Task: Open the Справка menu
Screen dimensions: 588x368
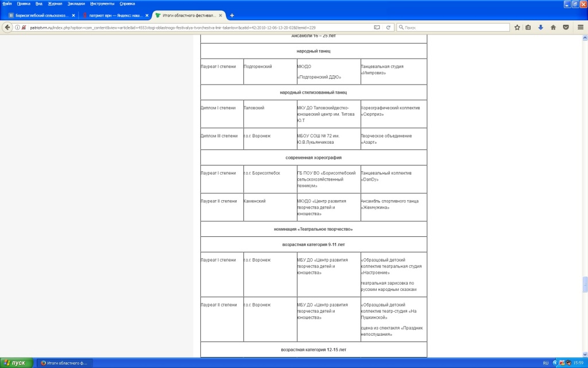Action: [x=127, y=4]
